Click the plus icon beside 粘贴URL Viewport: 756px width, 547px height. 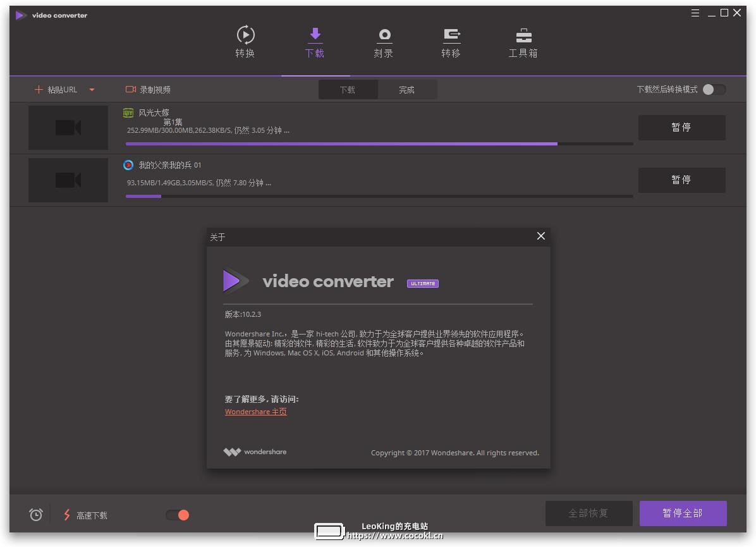click(39, 89)
